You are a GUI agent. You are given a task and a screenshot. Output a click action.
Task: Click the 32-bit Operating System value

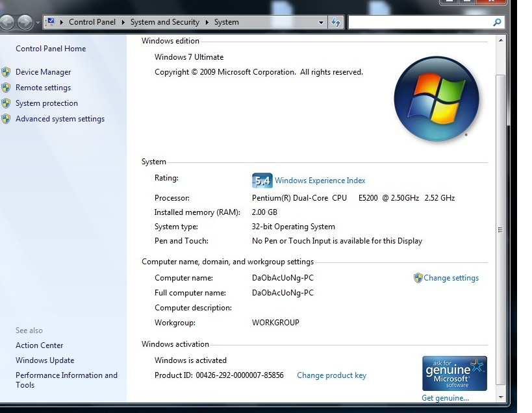tap(293, 227)
